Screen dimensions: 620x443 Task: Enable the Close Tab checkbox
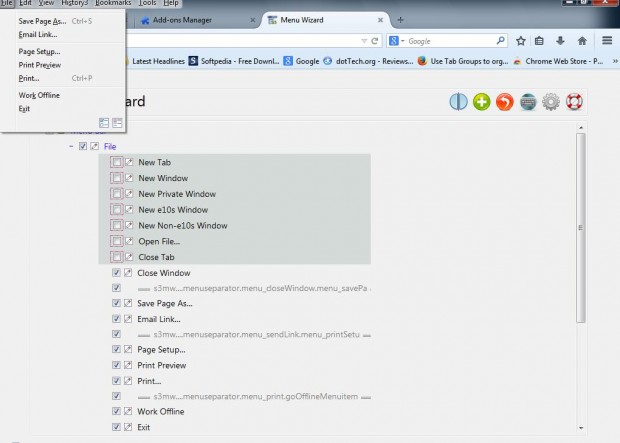[x=117, y=257]
